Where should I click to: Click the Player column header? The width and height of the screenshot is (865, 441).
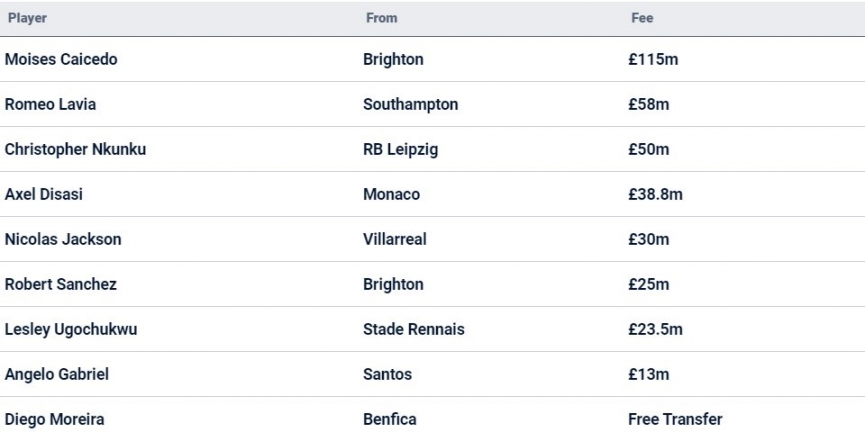click(26, 18)
